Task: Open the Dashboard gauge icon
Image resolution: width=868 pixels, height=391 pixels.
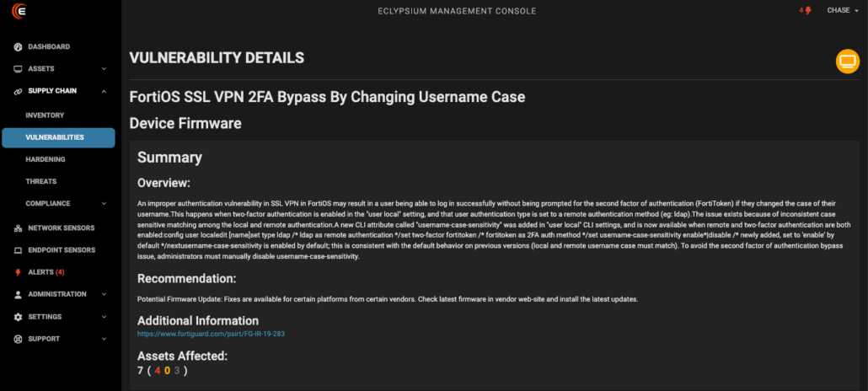Action: [19, 46]
